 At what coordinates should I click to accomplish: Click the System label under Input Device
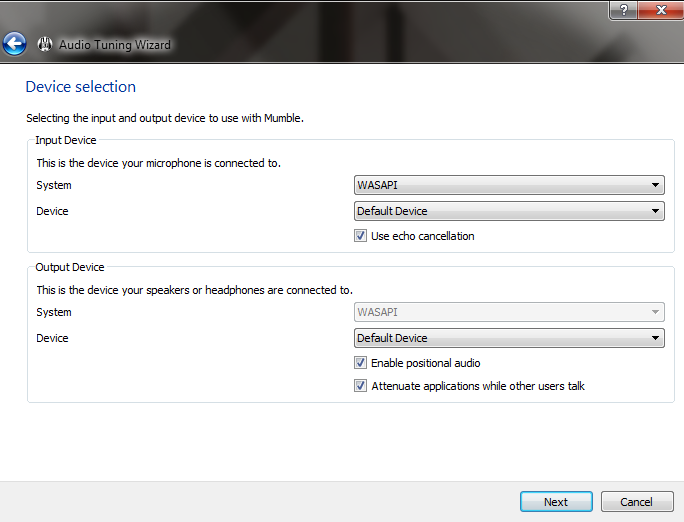coord(54,185)
